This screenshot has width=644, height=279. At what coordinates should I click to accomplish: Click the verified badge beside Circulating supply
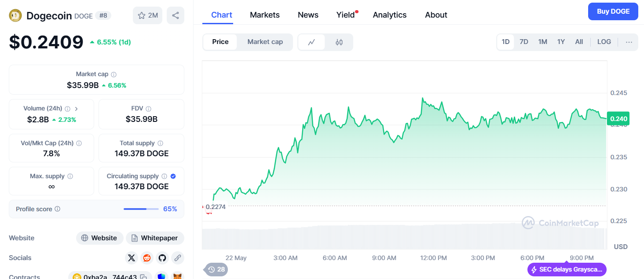[x=173, y=176]
